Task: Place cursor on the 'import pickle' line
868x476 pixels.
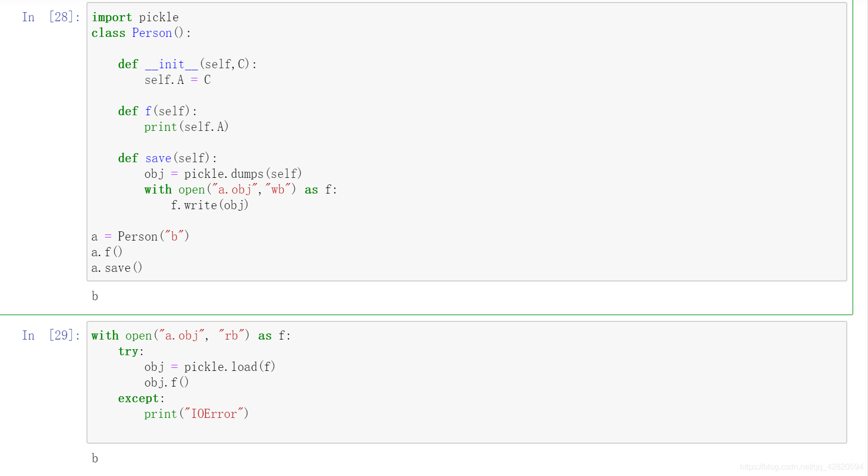Action: click(x=135, y=17)
